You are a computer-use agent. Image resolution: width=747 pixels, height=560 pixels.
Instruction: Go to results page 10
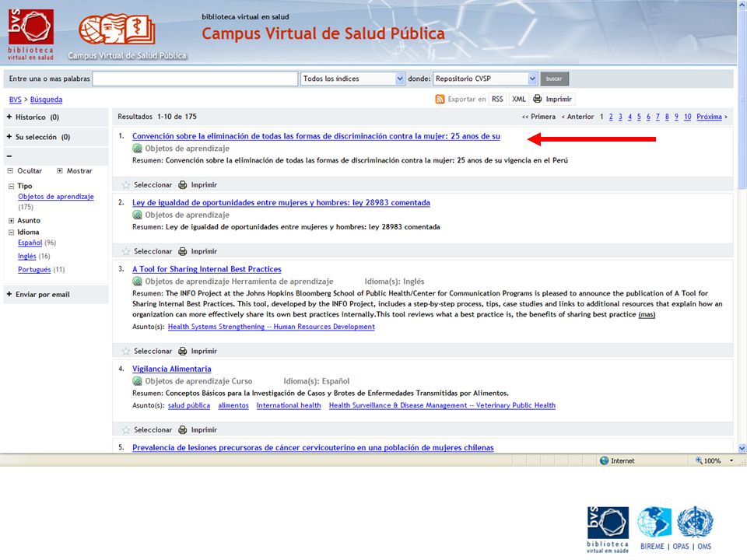click(x=687, y=117)
